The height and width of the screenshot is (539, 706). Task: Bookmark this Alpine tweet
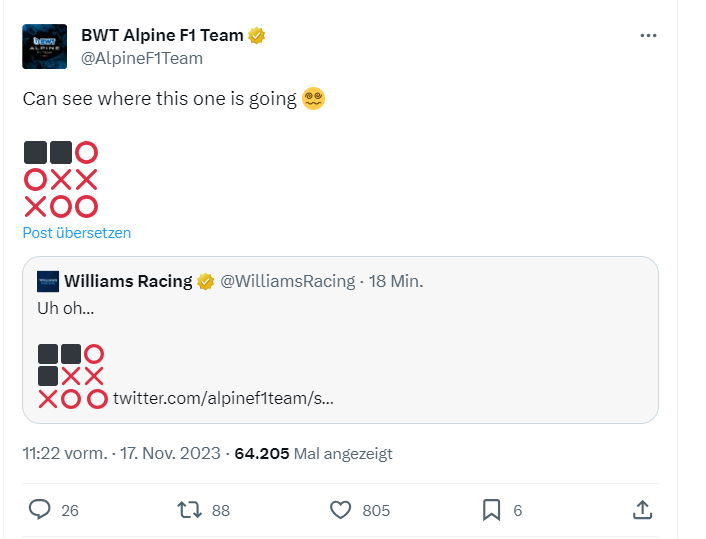[491, 510]
